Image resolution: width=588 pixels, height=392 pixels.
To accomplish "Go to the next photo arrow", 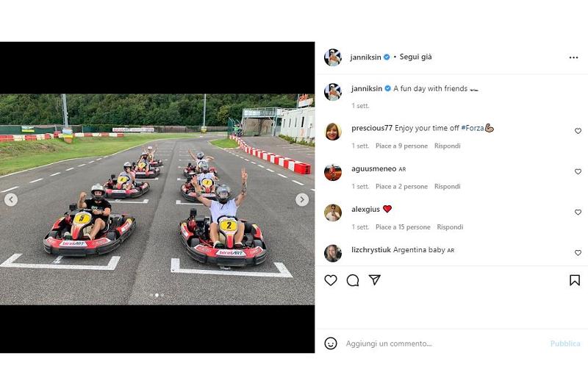I will [302, 199].
